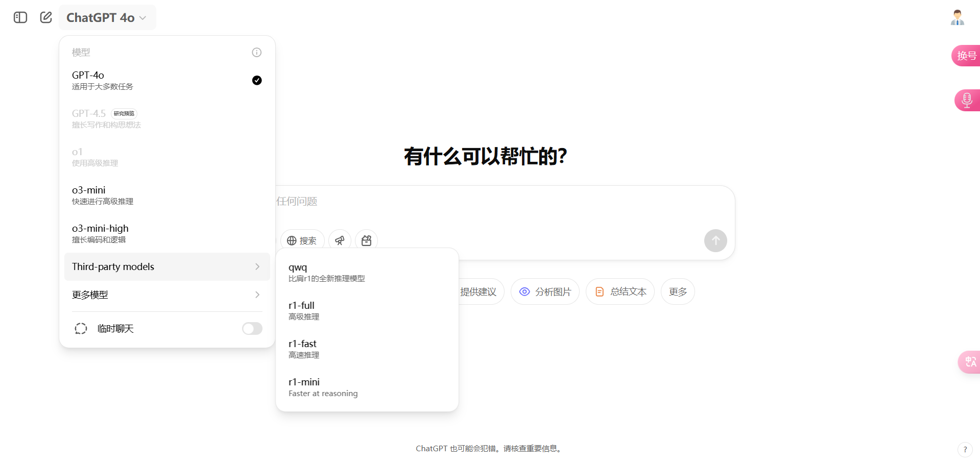
Task: Click the 总结文本 suggestion button
Action: 619,291
